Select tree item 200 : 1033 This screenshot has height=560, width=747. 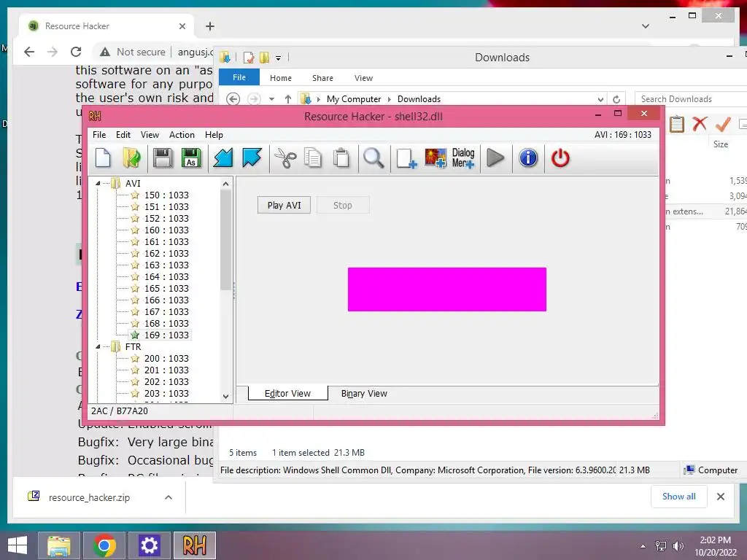[x=166, y=359]
